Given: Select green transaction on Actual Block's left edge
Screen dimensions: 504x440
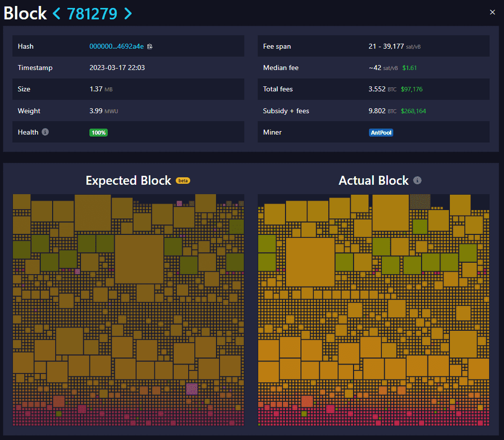Looking at the screenshot, I should click(267, 243).
